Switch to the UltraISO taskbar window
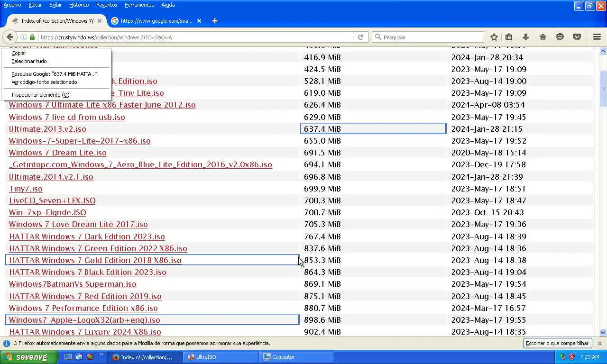This screenshot has width=607, height=364. (220, 357)
